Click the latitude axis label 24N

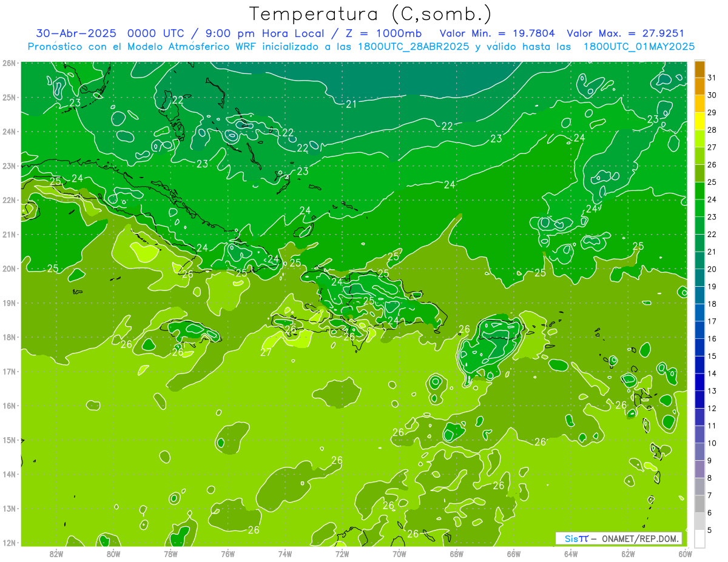point(8,132)
